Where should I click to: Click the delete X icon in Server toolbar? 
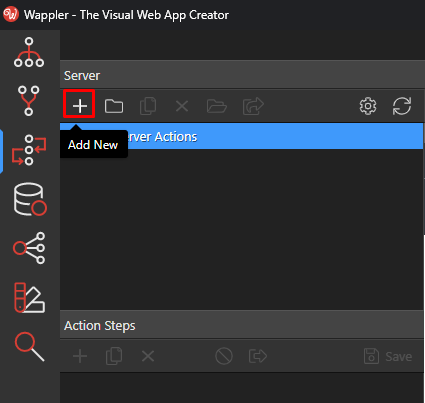(x=182, y=107)
